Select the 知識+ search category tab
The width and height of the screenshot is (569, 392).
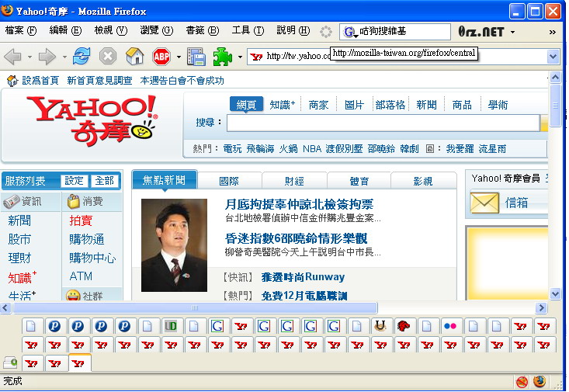click(x=283, y=105)
